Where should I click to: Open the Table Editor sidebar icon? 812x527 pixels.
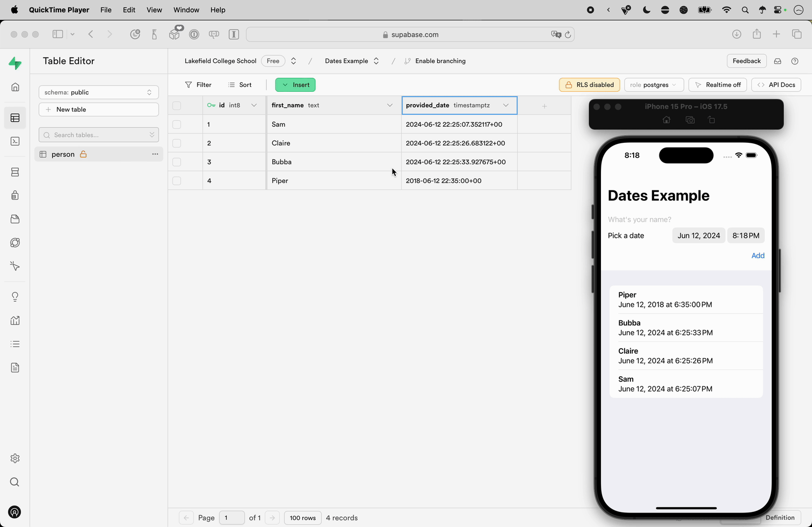point(15,118)
